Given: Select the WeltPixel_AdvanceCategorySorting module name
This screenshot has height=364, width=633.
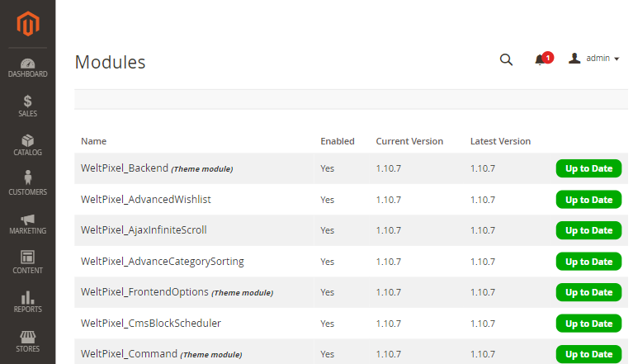Looking at the screenshot, I should click(x=163, y=262).
